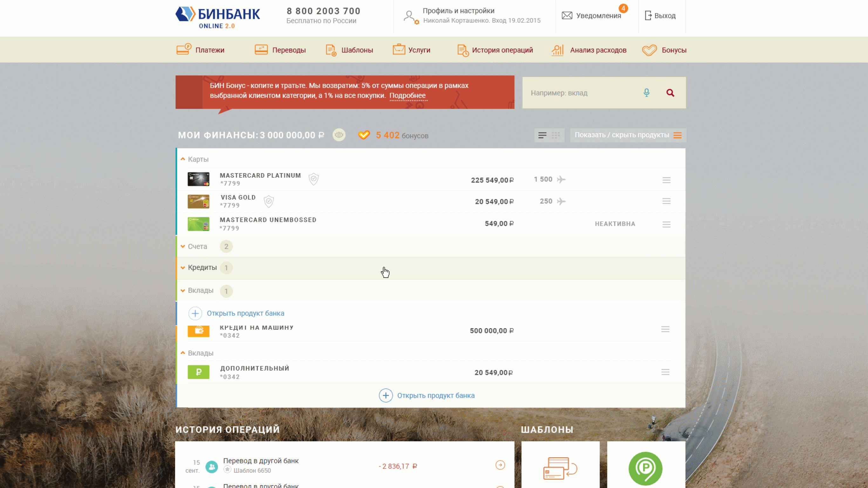Click the История операций clock icon
The image size is (868, 488).
[463, 51]
